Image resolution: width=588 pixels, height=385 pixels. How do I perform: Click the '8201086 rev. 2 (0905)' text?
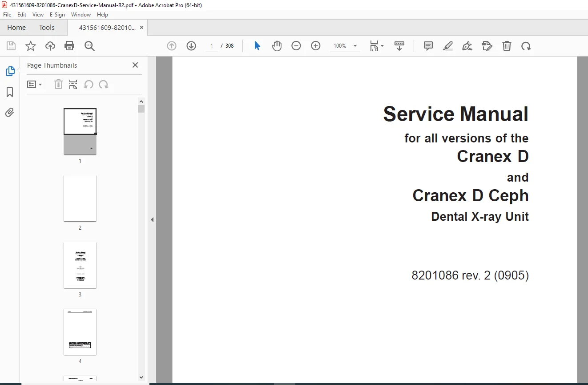(x=470, y=276)
